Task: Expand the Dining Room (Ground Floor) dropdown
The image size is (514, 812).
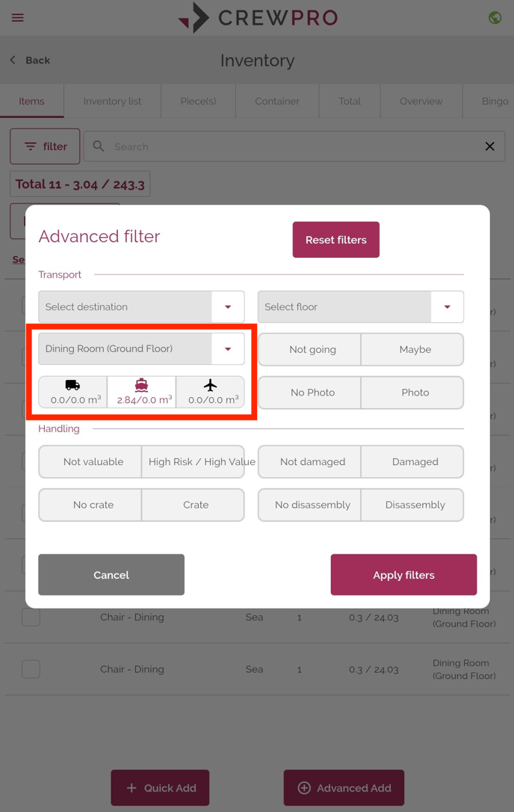Action: click(x=141, y=348)
